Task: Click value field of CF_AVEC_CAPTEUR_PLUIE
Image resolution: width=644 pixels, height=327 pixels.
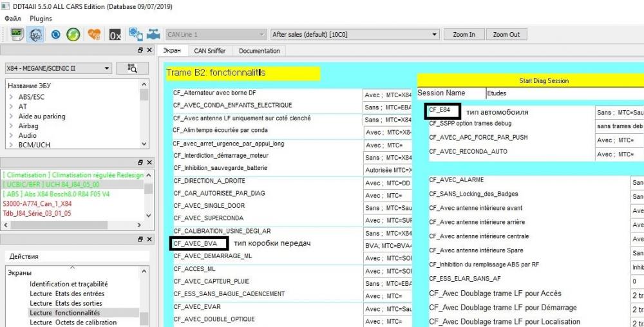Action: (x=387, y=283)
